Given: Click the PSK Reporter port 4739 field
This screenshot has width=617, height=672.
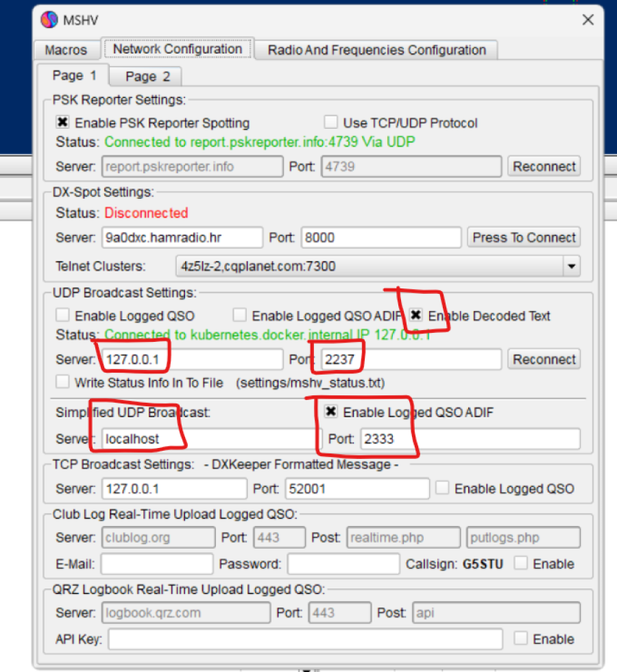Looking at the screenshot, I should point(411,166).
